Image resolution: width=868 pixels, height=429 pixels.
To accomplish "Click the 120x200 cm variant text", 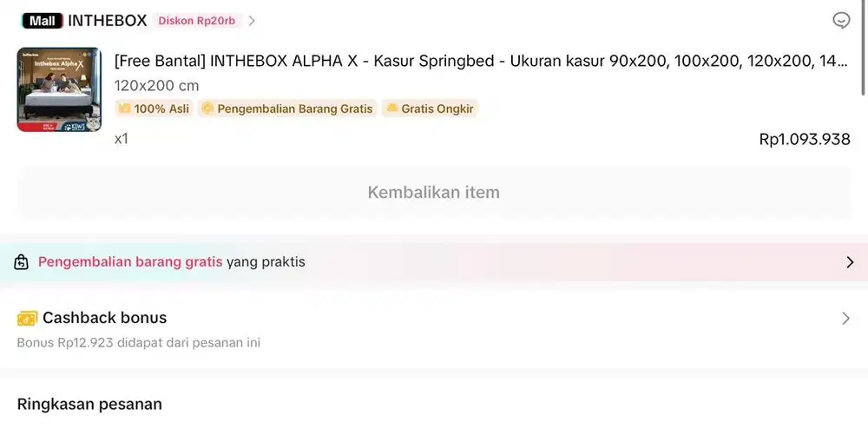I will click(156, 85).
